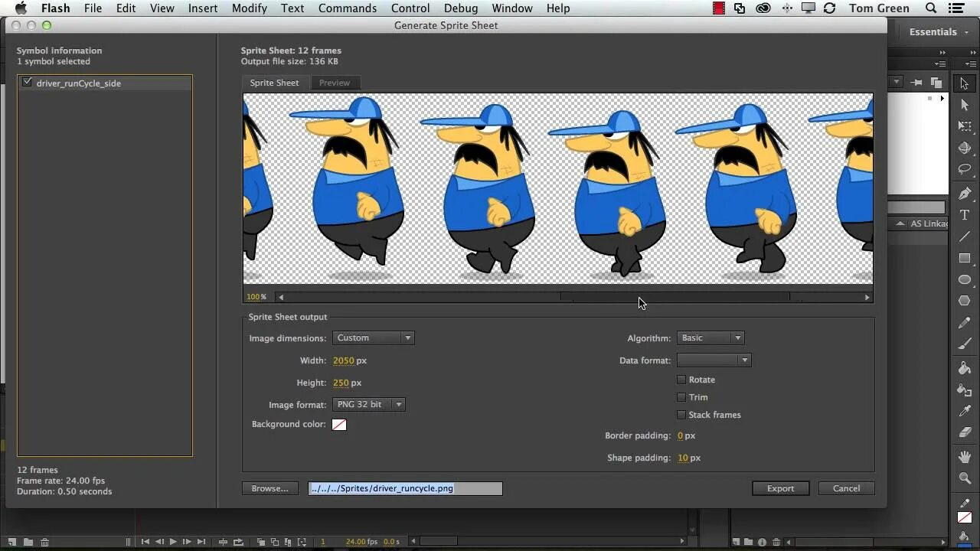The height and width of the screenshot is (551, 980).
Task: Select the Subselection tool
Action: point(965,105)
